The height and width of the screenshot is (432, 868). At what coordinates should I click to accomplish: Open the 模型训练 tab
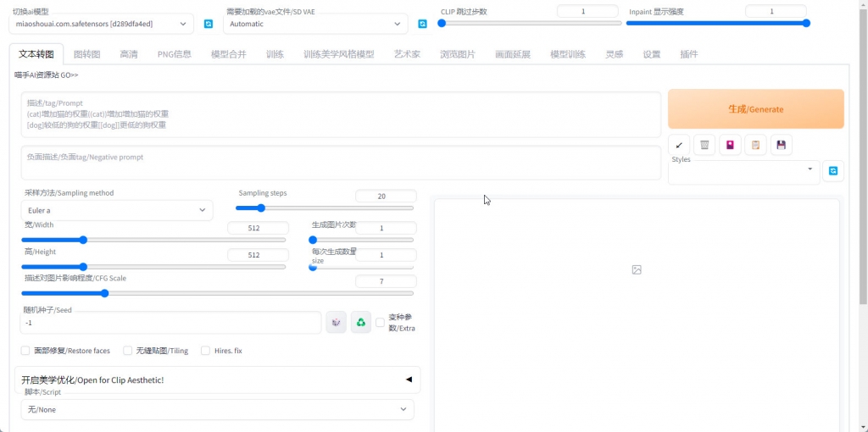pos(568,54)
